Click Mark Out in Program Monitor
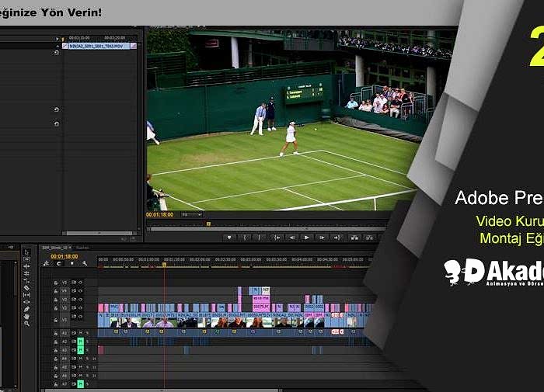This screenshot has width=544, height=392. pos(259,238)
